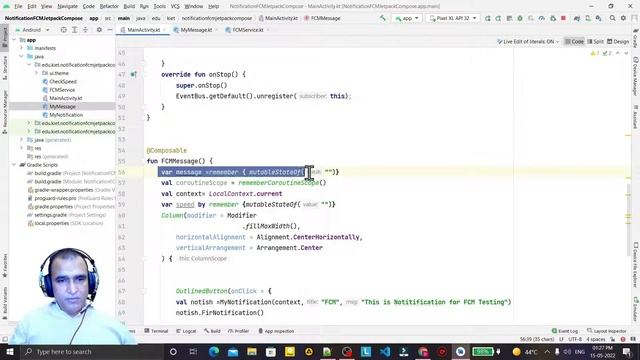Open Search Everywhere magnifier icon
Viewport: 640px width, 360px height.
613,18
